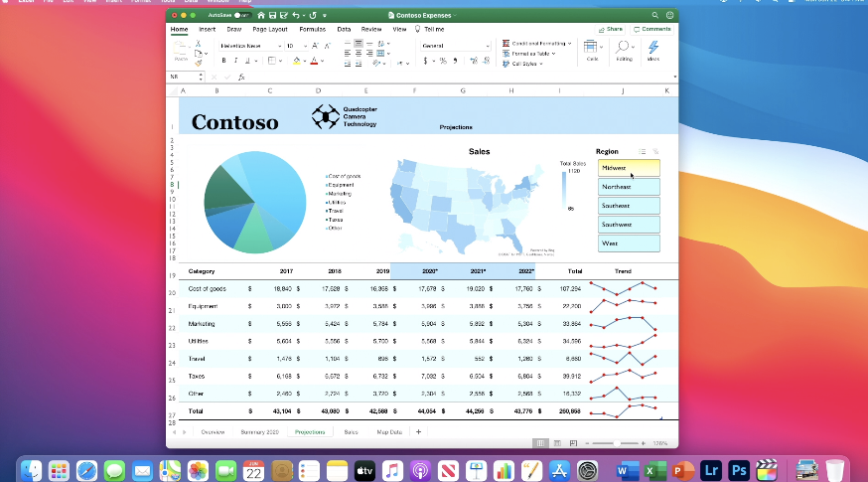
Task: Click the percent style icon
Action: (x=443, y=61)
